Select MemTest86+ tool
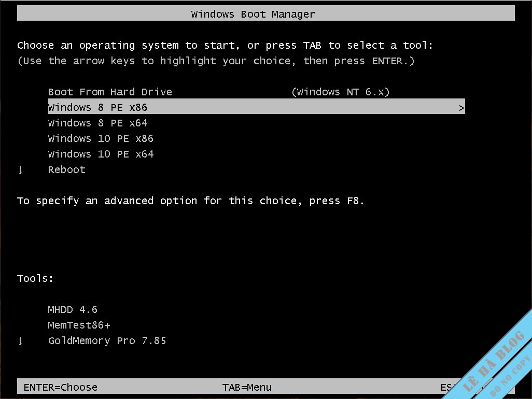Screen dimensions: 532x399 point(79,325)
